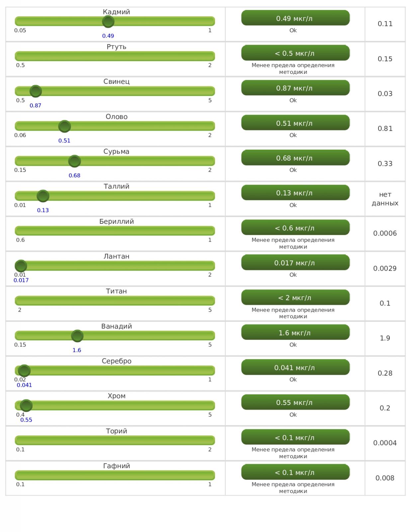The image size is (411, 532).
Task: Click the Свинец slider marker at 0.87
Action: click(36, 91)
